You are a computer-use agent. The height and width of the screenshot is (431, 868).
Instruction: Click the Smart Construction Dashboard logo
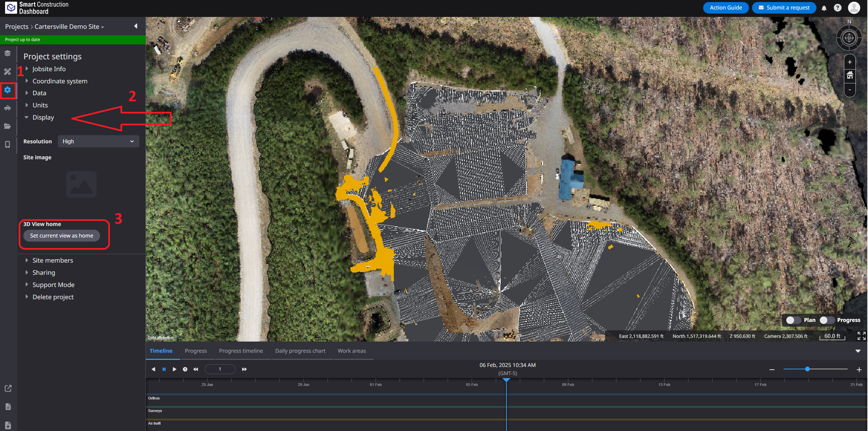click(37, 8)
